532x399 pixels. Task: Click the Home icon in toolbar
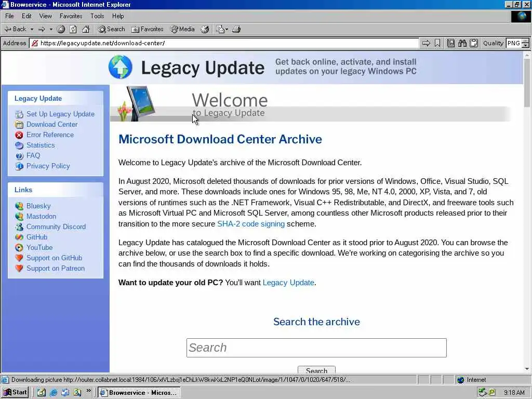[x=86, y=29]
